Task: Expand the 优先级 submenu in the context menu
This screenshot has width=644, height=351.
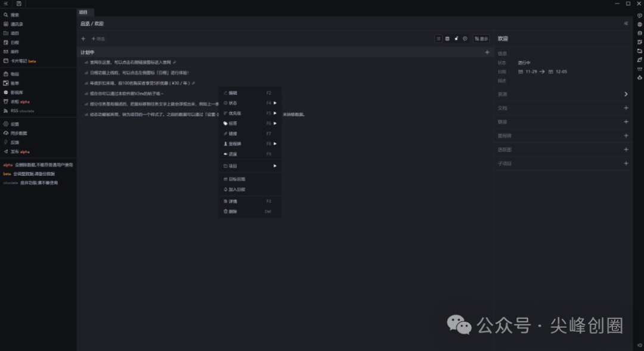Action: (x=250, y=113)
